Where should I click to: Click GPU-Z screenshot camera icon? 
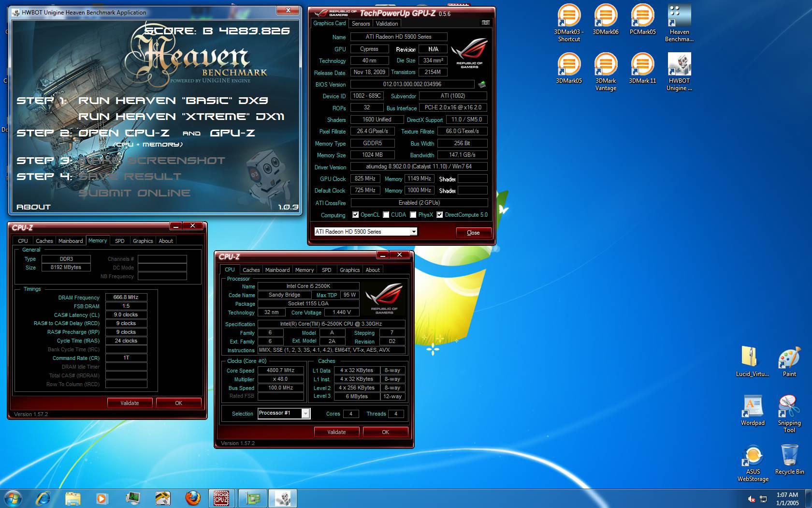pos(485,23)
